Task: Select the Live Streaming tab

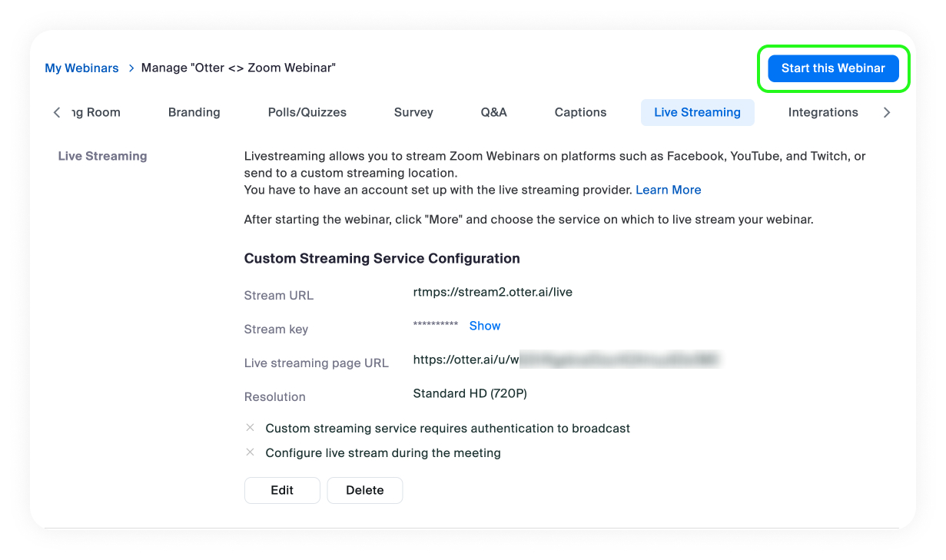Action: [x=697, y=112]
